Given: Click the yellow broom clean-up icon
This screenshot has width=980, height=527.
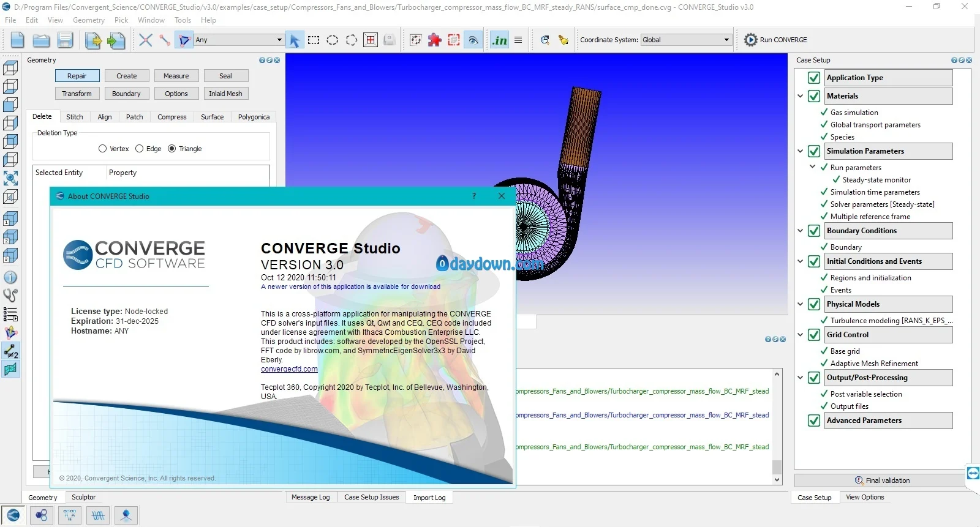Looking at the screenshot, I should (x=563, y=40).
